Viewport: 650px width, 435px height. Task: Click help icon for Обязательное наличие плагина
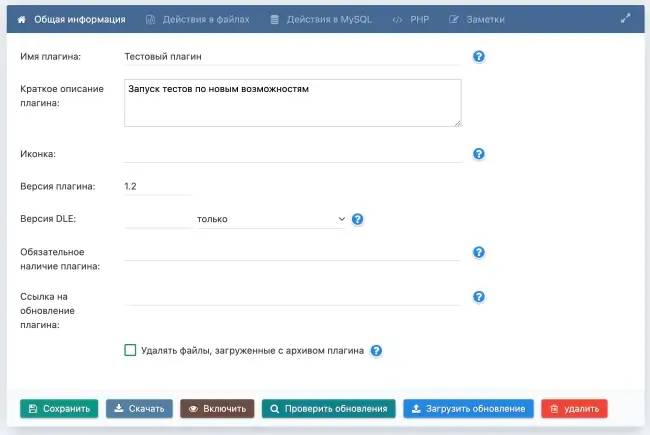click(x=478, y=252)
